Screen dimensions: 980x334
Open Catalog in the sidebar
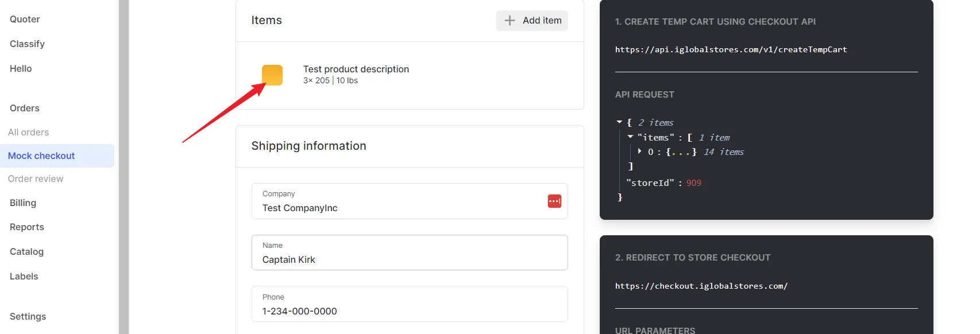(26, 251)
